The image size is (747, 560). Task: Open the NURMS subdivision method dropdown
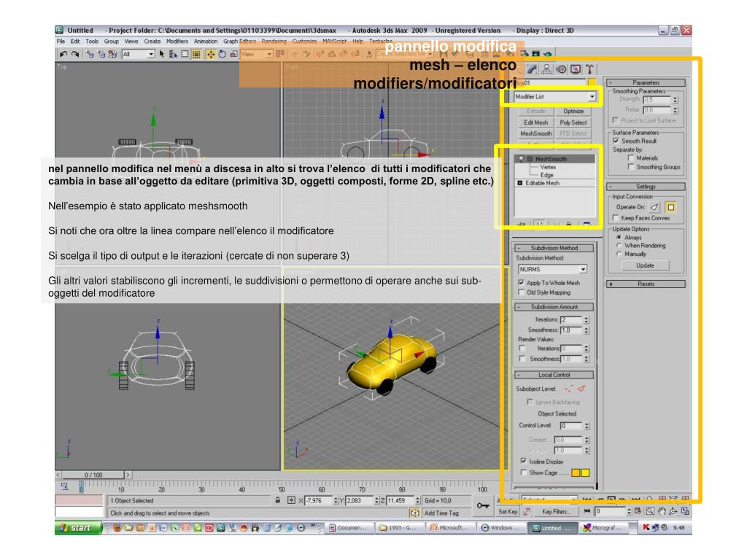[553, 270]
